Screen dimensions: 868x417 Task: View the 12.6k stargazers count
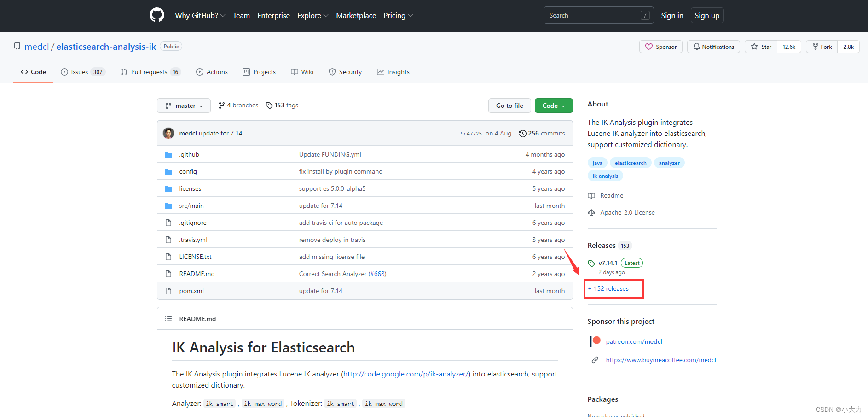click(x=789, y=47)
